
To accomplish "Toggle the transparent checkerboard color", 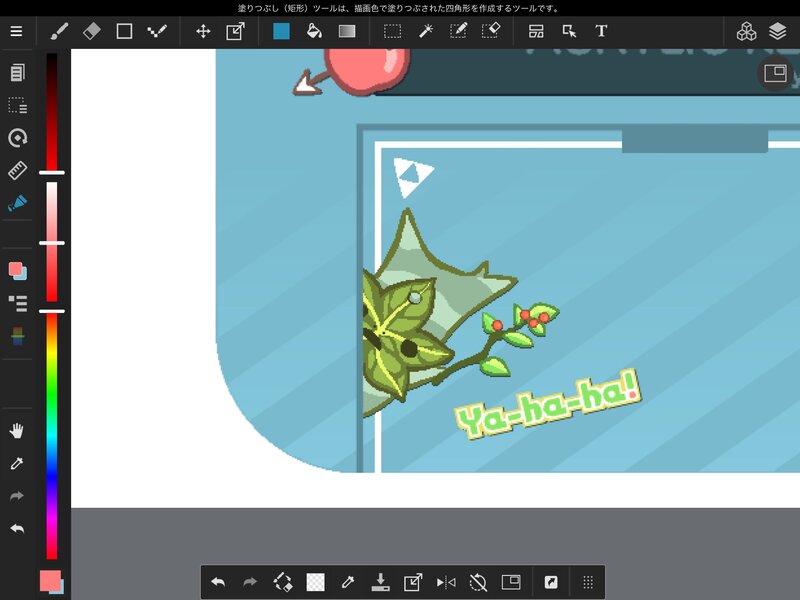I will tap(315, 582).
